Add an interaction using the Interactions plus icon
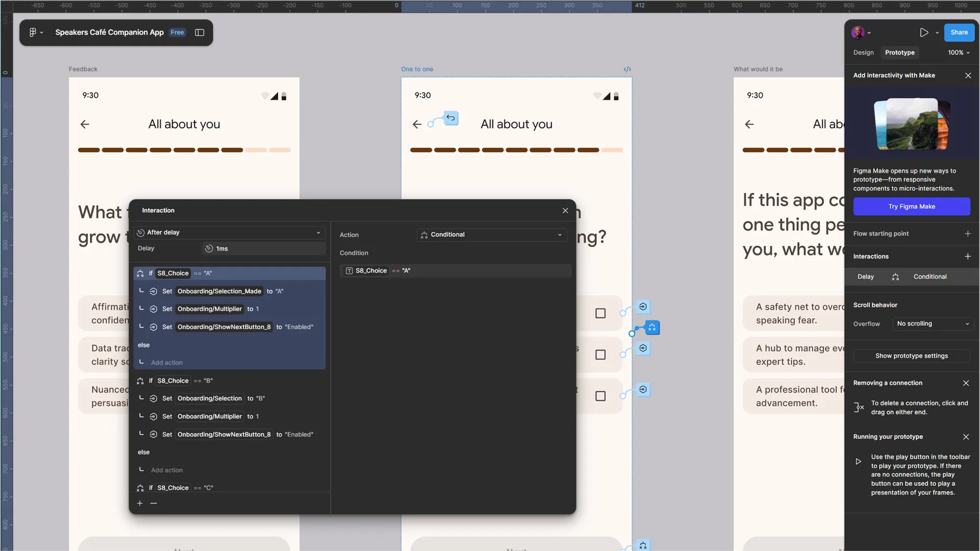 (x=968, y=257)
